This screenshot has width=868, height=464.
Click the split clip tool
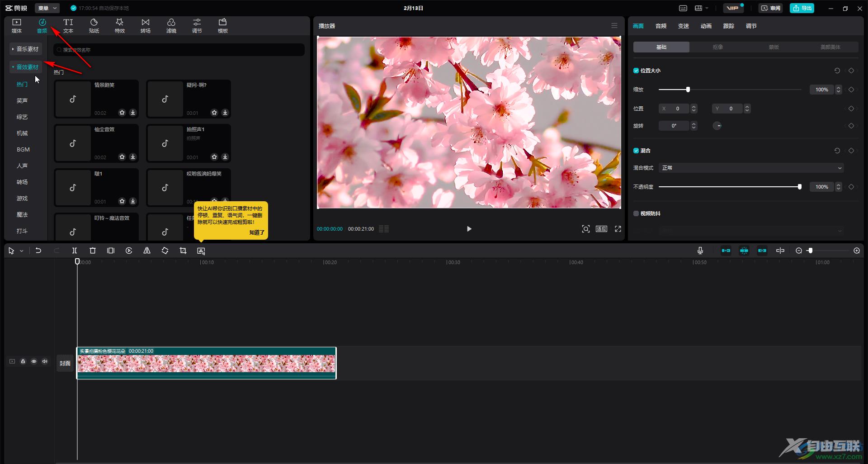click(75, 251)
